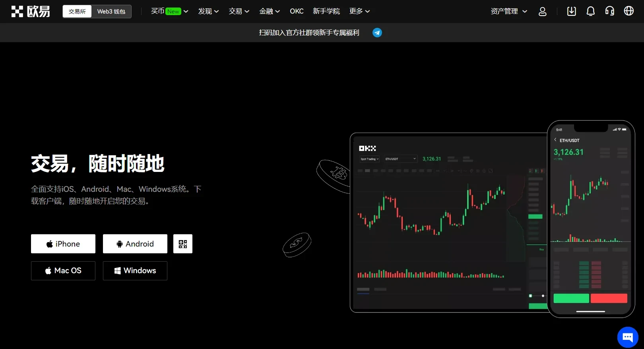Download the iPhone app

point(63,244)
